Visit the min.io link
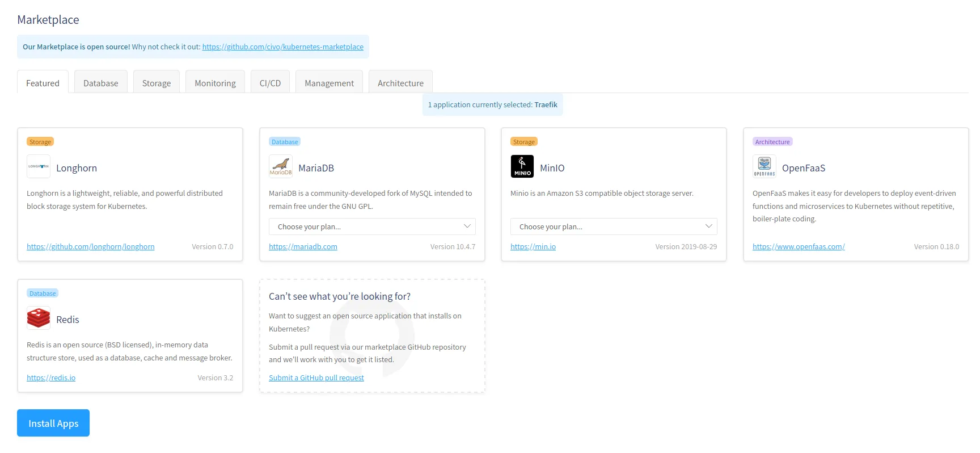Screen dimensions: 980x453 pyautogui.click(x=533, y=246)
